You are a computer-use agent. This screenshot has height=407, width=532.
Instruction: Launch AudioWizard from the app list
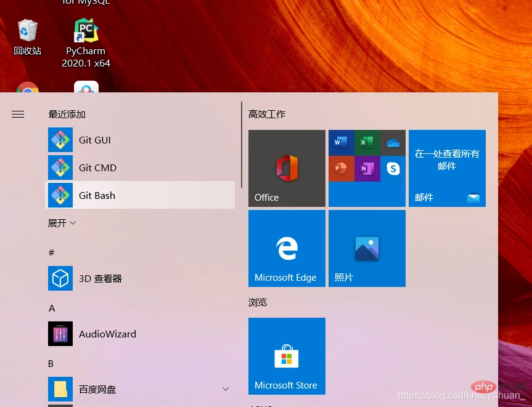click(141, 334)
